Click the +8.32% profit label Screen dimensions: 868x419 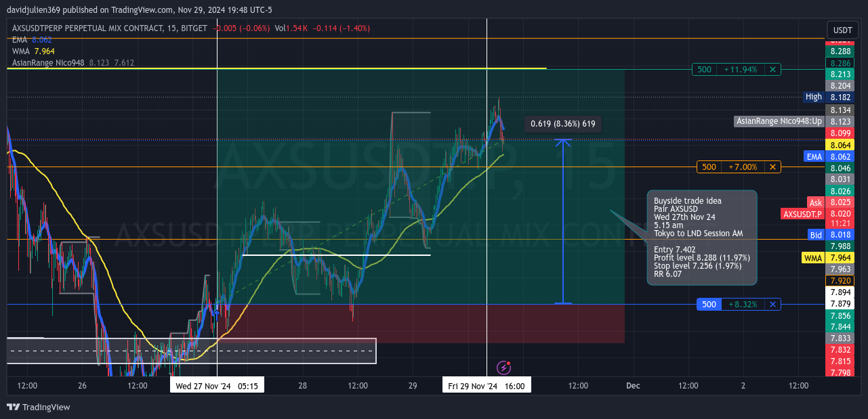pyautogui.click(x=743, y=305)
